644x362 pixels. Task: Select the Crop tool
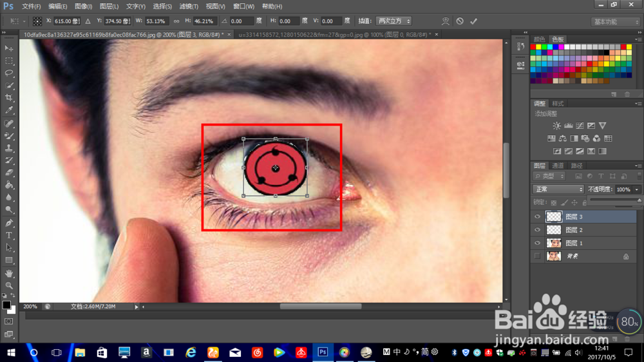9,98
